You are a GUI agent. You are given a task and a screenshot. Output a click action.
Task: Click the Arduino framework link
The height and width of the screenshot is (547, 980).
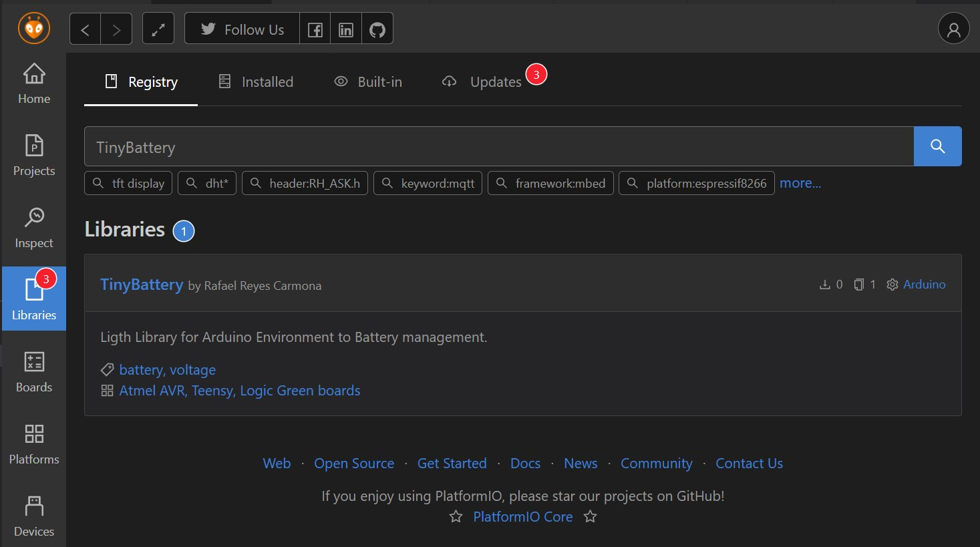(x=924, y=285)
